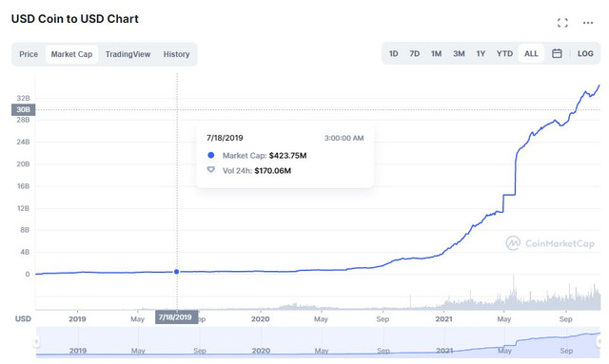The width and height of the screenshot is (609, 364).
Task: Click the 2020 x-axis label on main chart
Action: pyautogui.click(x=260, y=319)
